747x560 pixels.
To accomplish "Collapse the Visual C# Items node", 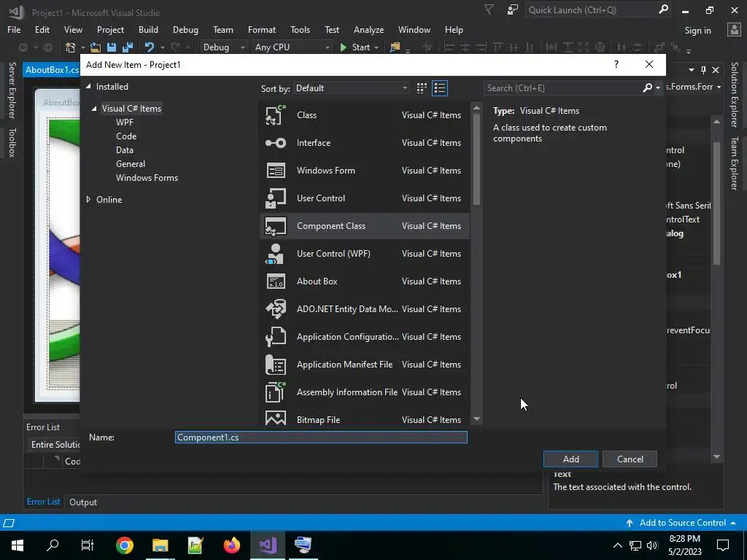I will click(94, 109).
